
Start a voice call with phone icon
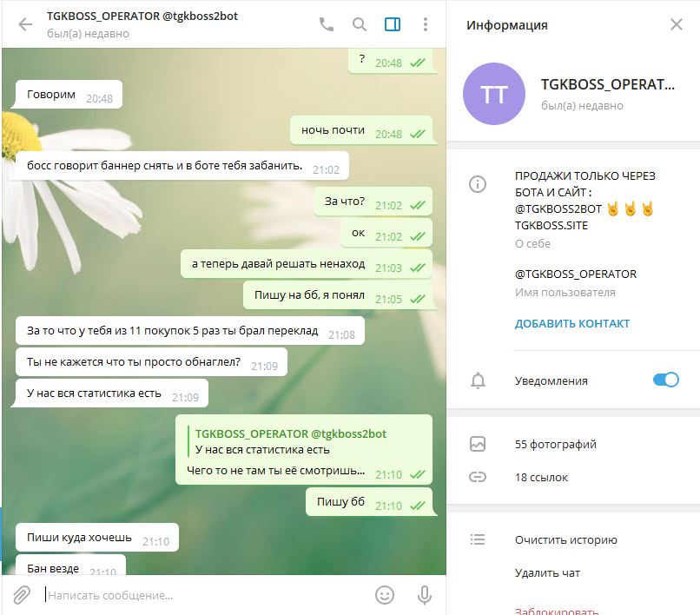point(327,24)
